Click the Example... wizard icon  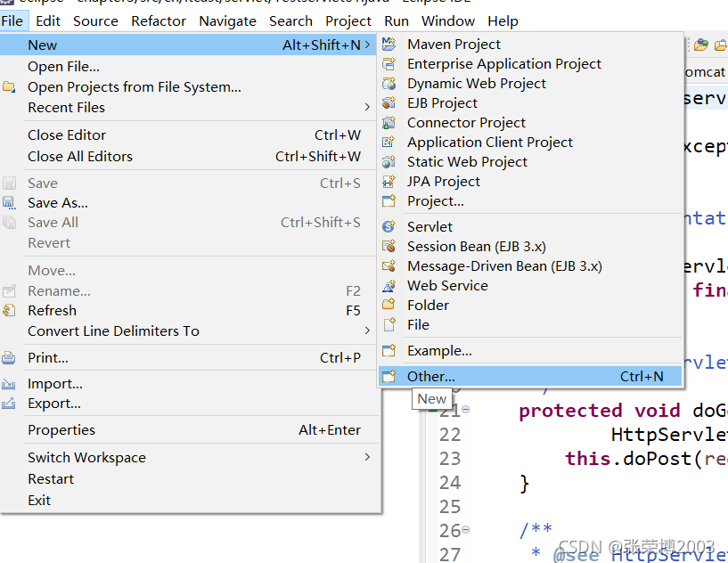(x=389, y=351)
